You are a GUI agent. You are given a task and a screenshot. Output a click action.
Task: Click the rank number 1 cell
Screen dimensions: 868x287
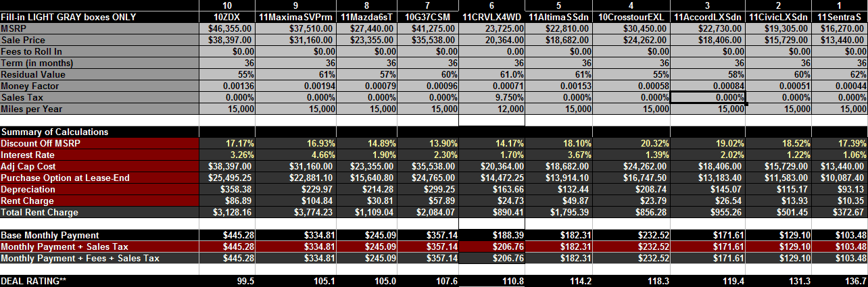click(839, 5)
